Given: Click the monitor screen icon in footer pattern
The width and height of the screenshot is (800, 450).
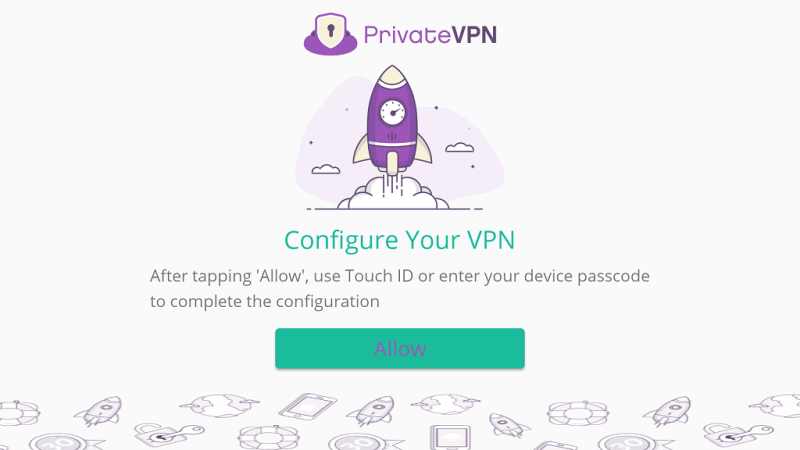Looking at the screenshot, I should pos(450,437).
